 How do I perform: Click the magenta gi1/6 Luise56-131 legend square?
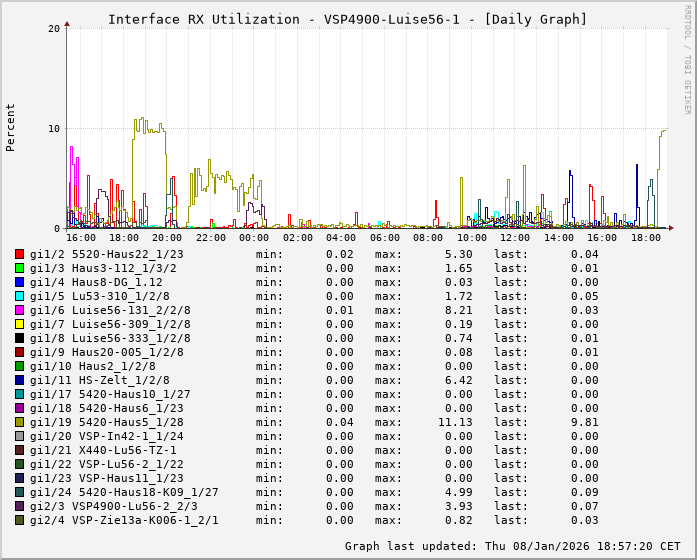(19, 310)
